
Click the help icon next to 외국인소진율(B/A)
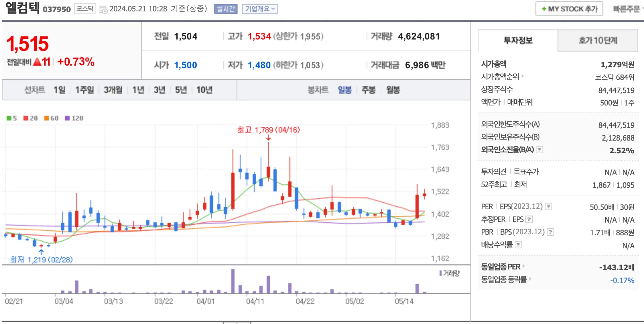point(539,150)
